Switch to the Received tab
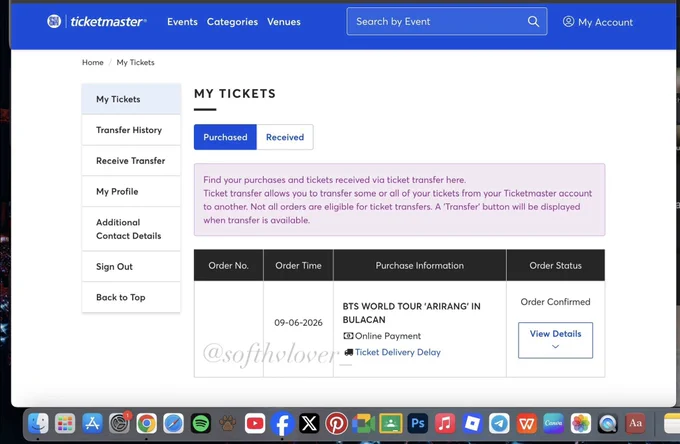This screenshot has height=444, width=680. [285, 137]
